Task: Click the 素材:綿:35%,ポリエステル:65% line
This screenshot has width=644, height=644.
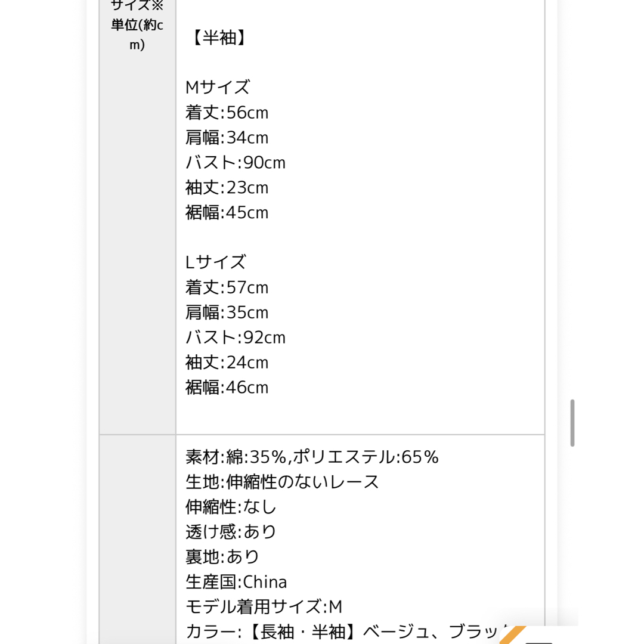Action: click(312, 457)
